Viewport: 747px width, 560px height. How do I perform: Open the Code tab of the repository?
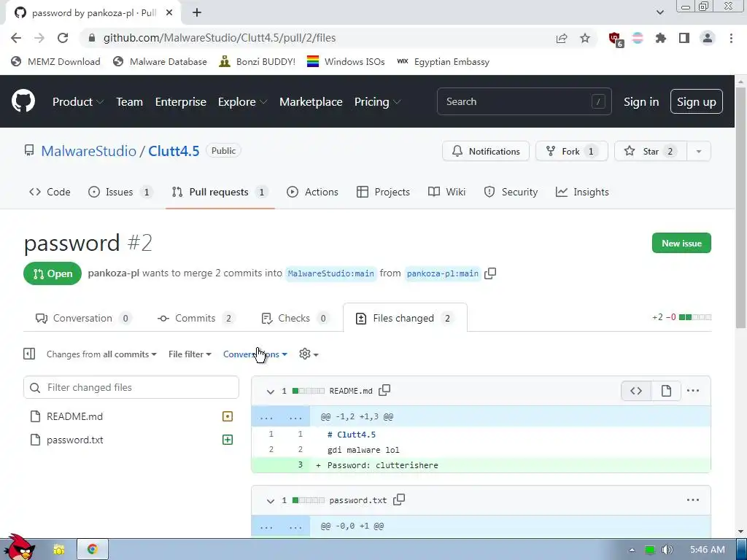50,192
